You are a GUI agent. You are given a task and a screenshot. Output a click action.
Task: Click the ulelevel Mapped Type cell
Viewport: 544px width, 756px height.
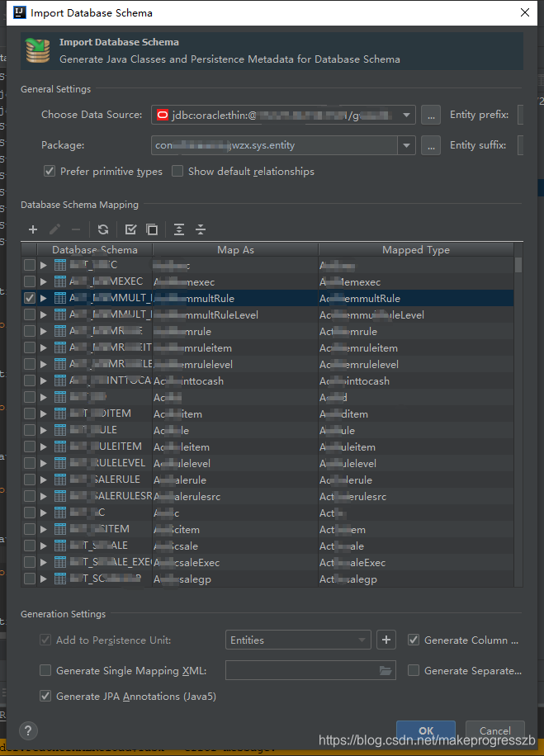click(416, 463)
